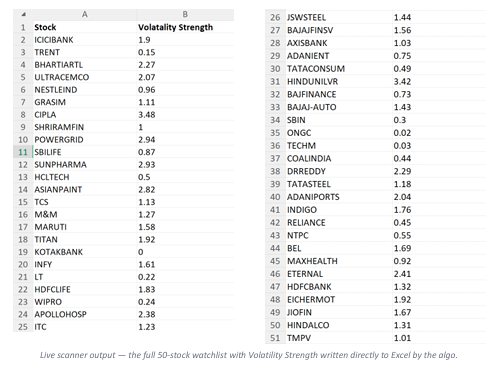Select column B header

click(x=185, y=14)
